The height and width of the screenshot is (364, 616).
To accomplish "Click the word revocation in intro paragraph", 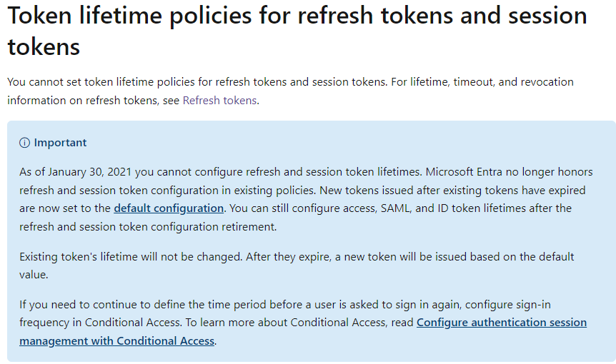I will point(547,82).
